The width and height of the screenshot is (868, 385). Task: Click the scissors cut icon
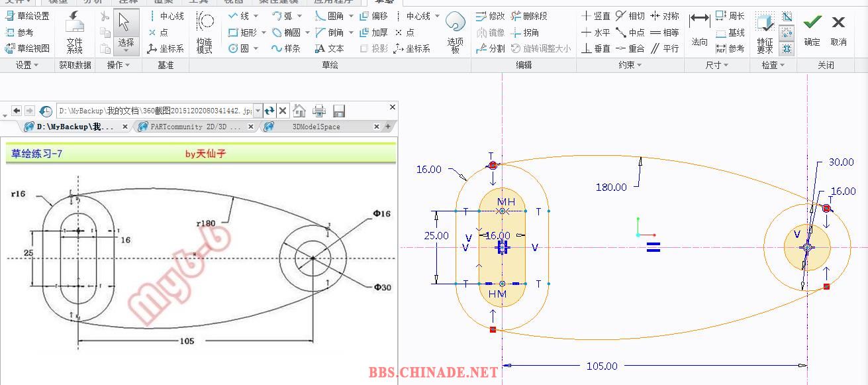pos(105,16)
